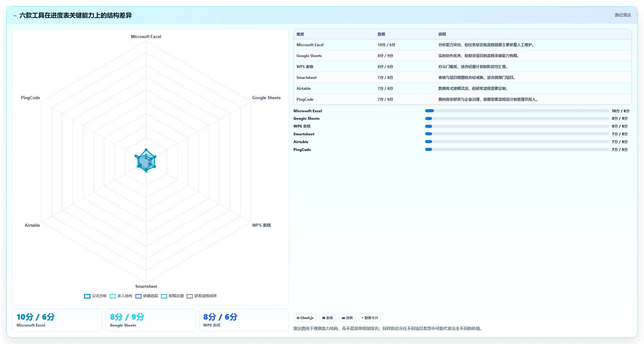Open the WPS 表格 8分 / 6分 summary card
Screen dimensions: 644x344
pyautogui.click(x=244, y=320)
